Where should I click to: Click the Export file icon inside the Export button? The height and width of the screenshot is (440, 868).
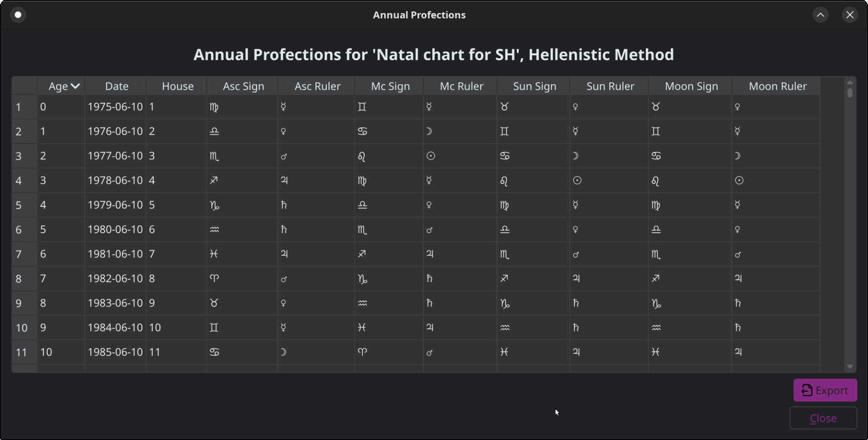pos(806,390)
